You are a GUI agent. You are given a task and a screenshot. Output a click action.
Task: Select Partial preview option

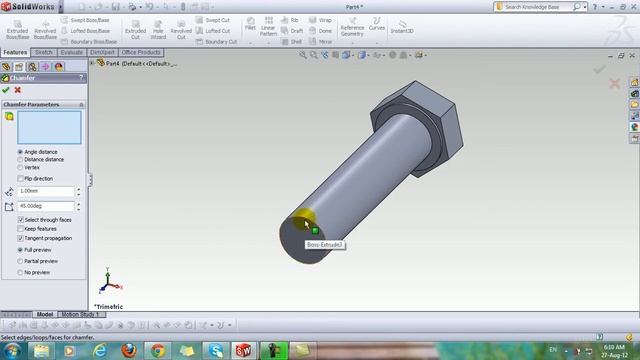click(x=20, y=261)
